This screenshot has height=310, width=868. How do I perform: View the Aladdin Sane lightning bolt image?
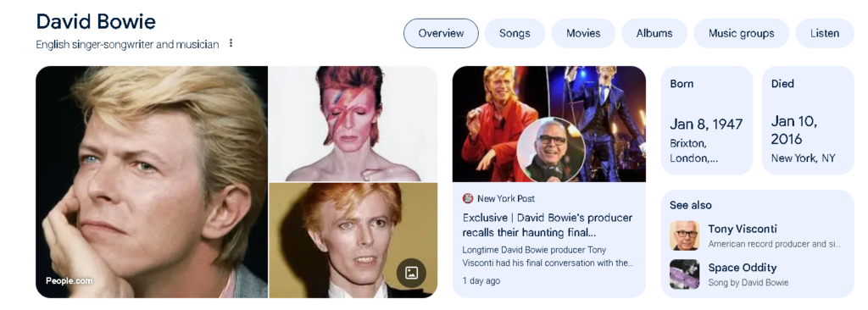[353, 124]
